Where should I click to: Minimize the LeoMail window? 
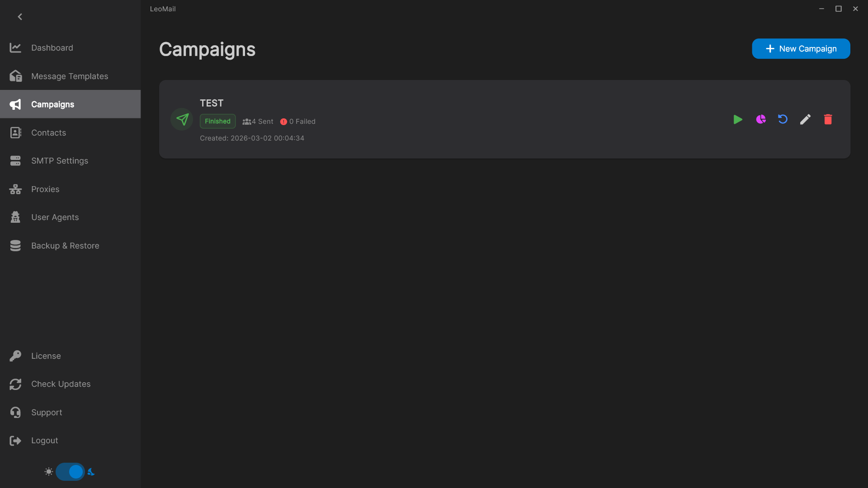pyautogui.click(x=821, y=9)
